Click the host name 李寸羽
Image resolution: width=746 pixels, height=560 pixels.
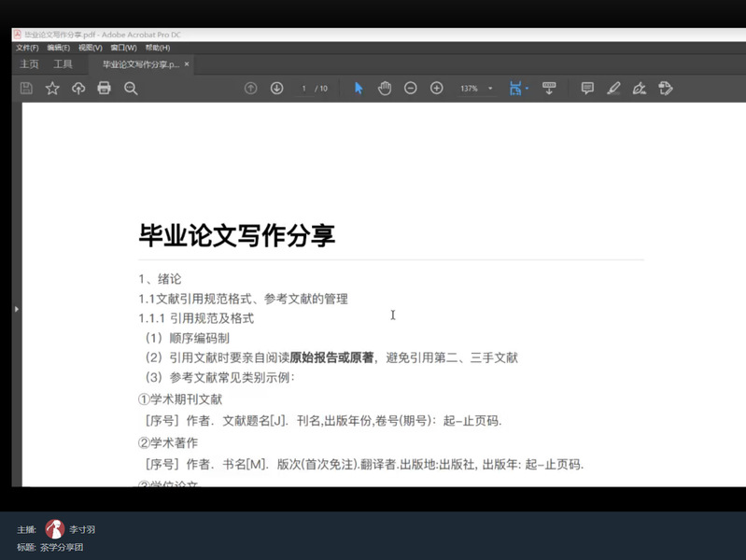pos(82,529)
